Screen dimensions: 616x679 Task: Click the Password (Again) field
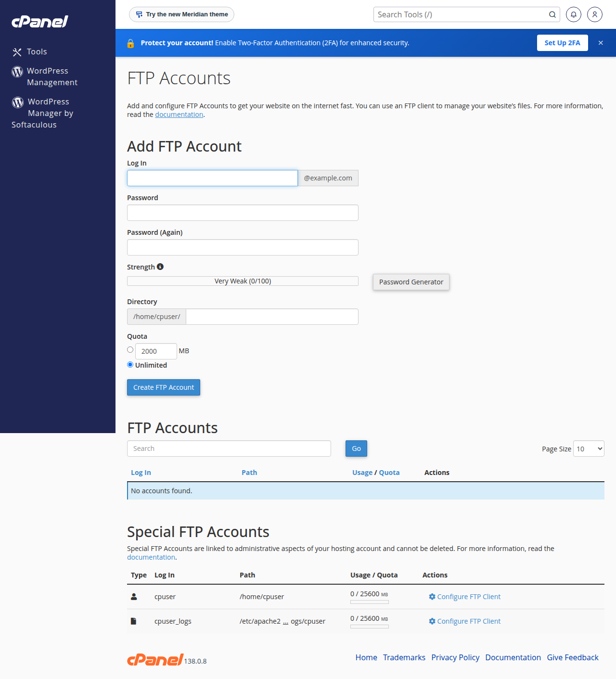coord(243,247)
